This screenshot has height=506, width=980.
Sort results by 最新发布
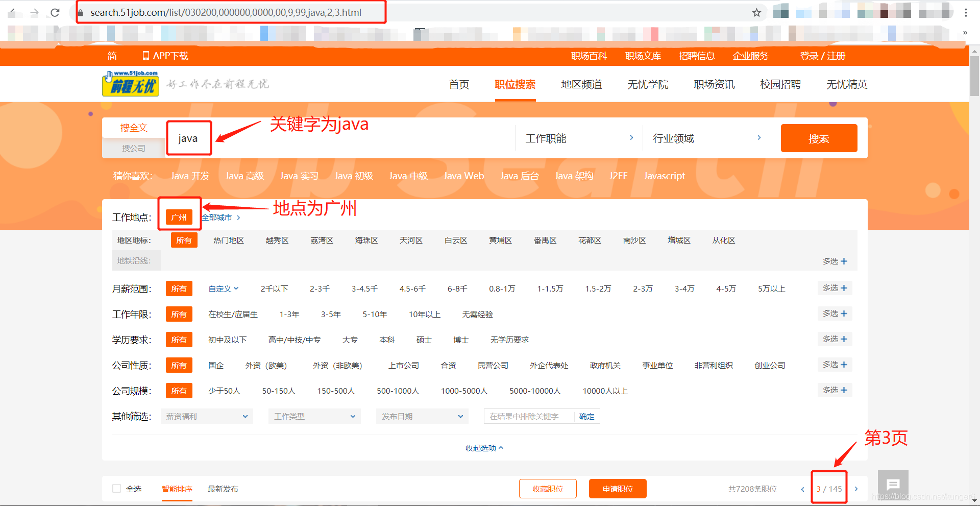223,489
